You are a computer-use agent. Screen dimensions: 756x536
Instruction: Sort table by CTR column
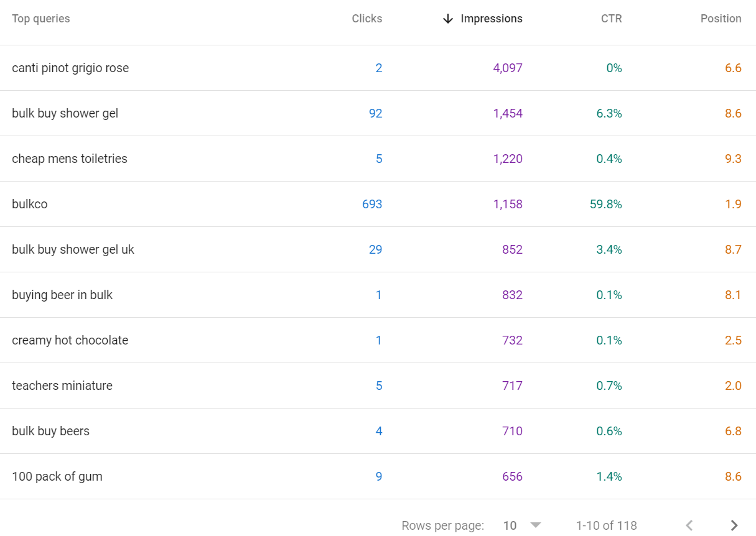point(611,19)
